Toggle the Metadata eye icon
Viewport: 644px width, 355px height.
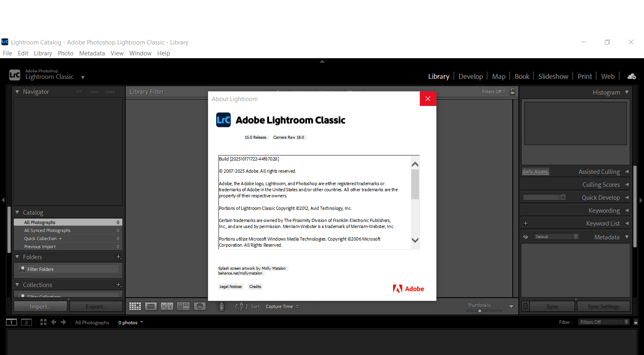pyautogui.click(x=526, y=237)
